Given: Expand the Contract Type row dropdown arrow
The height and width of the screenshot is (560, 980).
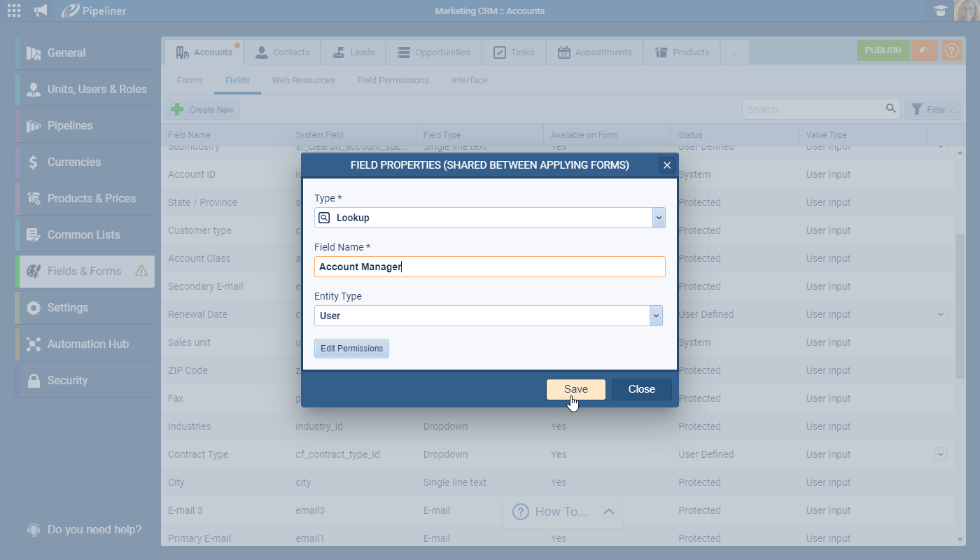Looking at the screenshot, I should click(940, 454).
